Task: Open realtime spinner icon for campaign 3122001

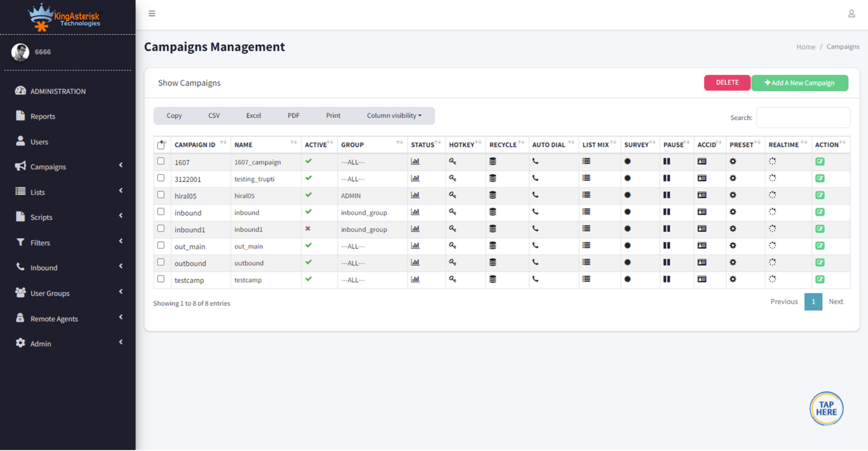Action: click(x=772, y=178)
